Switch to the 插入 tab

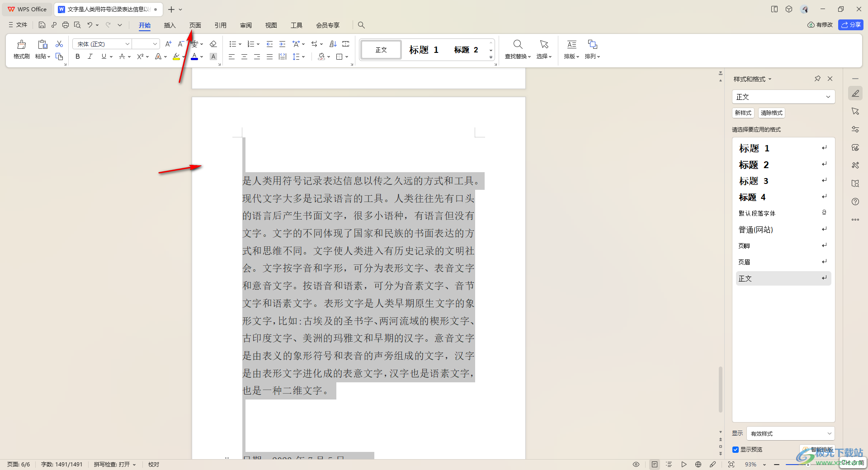[170, 25]
